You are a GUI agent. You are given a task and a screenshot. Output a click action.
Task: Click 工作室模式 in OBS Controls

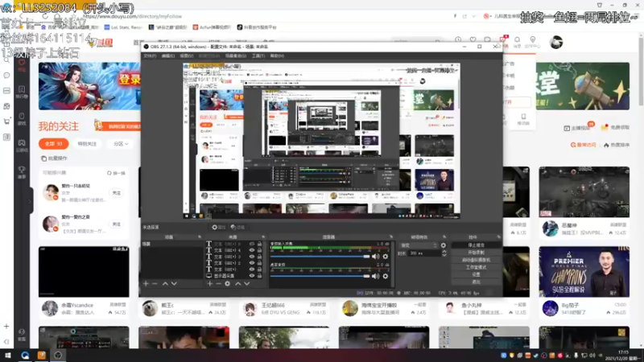(x=476, y=267)
